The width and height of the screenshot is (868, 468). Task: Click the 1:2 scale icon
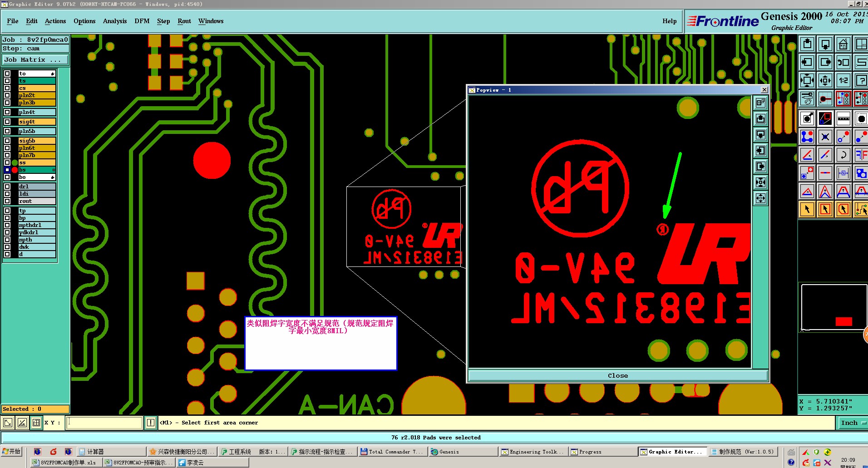click(843, 80)
